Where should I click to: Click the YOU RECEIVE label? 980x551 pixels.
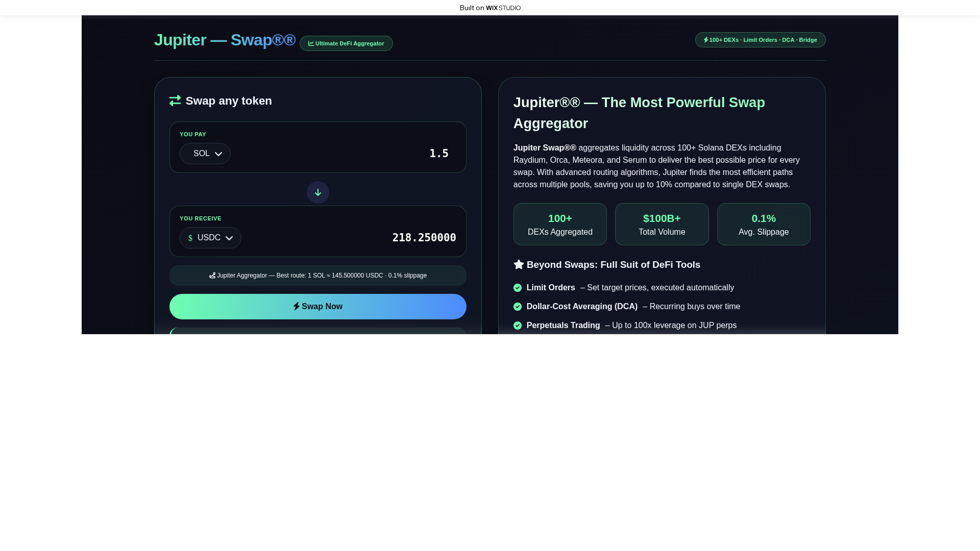[201, 218]
